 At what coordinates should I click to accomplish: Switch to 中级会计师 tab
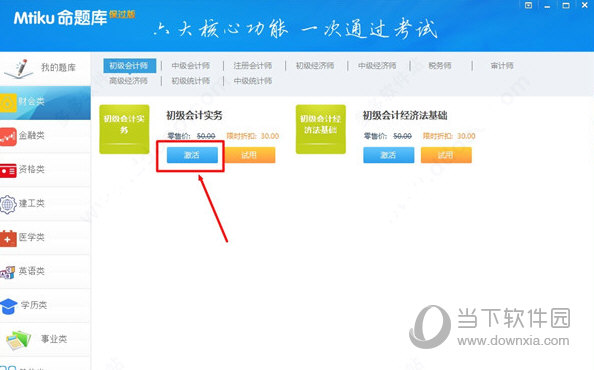191,66
